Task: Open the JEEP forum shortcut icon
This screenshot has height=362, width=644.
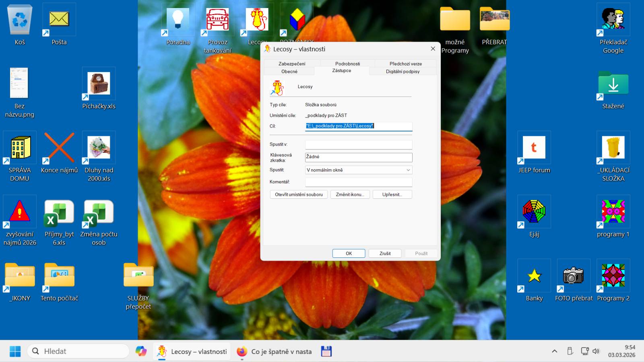Action: pyautogui.click(x=534, y=148)
